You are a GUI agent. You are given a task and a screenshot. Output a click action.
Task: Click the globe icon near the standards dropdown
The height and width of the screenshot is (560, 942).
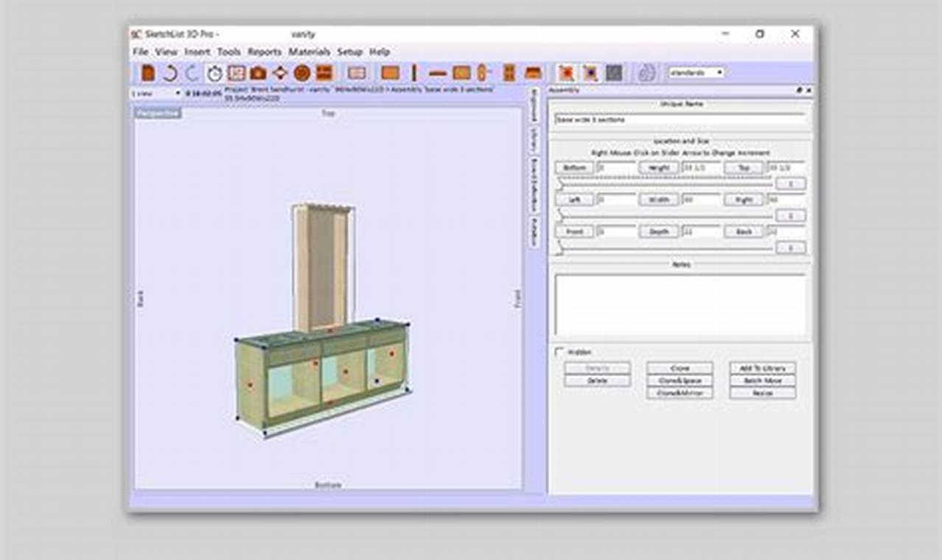(x=645, y=72)
